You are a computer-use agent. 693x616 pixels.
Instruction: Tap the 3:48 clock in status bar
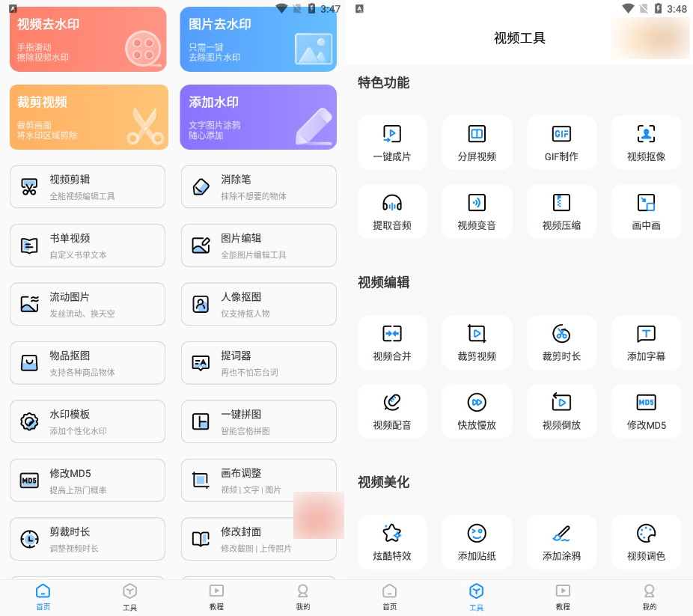click(677, 9)
